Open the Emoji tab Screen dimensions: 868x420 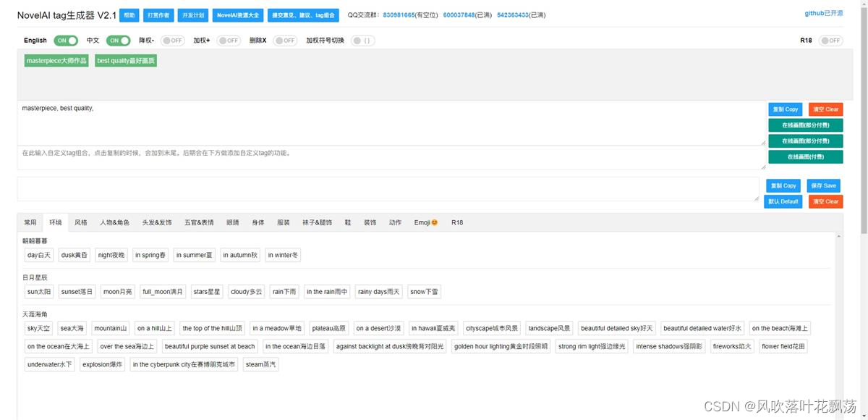[x=426, y=222]
